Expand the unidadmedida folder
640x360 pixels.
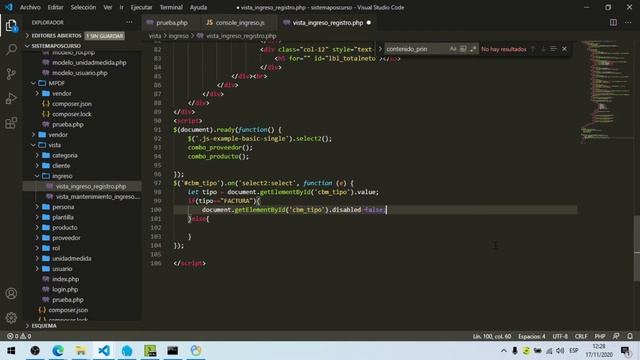[x=71, y=258]
